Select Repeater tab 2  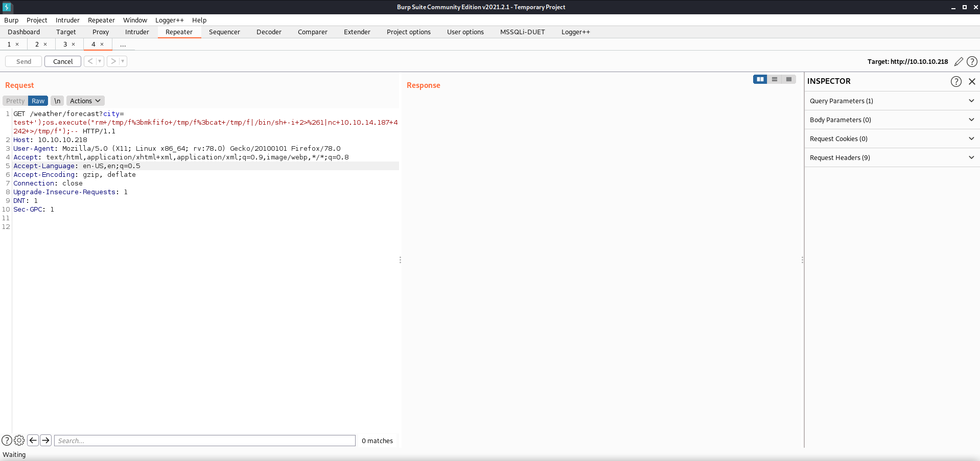(x=37, y=44)
